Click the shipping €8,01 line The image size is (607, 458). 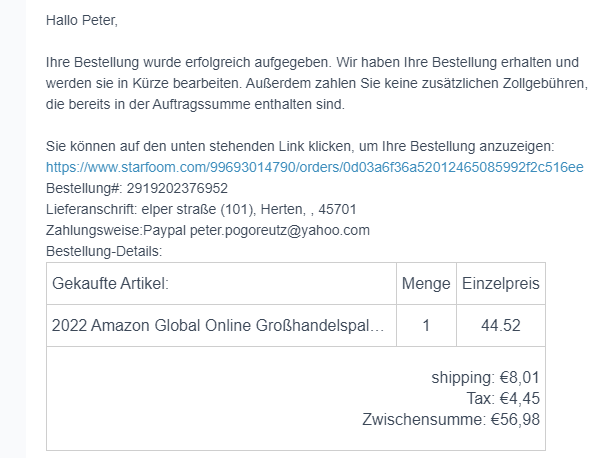click(x=485, y=378)
